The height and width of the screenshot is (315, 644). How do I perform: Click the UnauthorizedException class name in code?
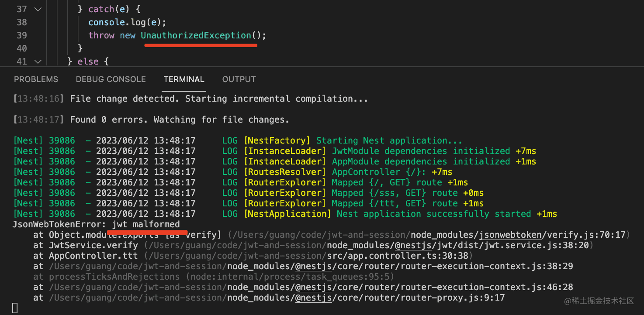point(196,35)
